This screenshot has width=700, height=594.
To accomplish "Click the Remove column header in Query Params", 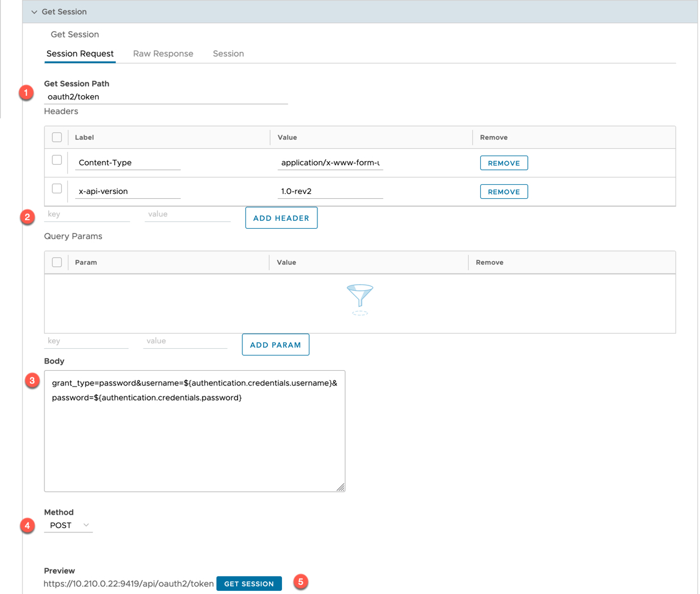I will [489, 262].
